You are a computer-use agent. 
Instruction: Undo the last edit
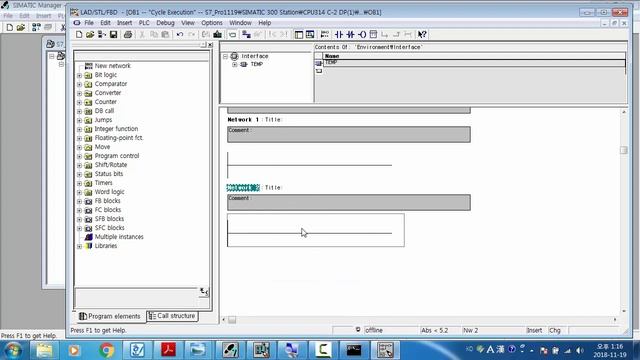[x=180, y=35]
